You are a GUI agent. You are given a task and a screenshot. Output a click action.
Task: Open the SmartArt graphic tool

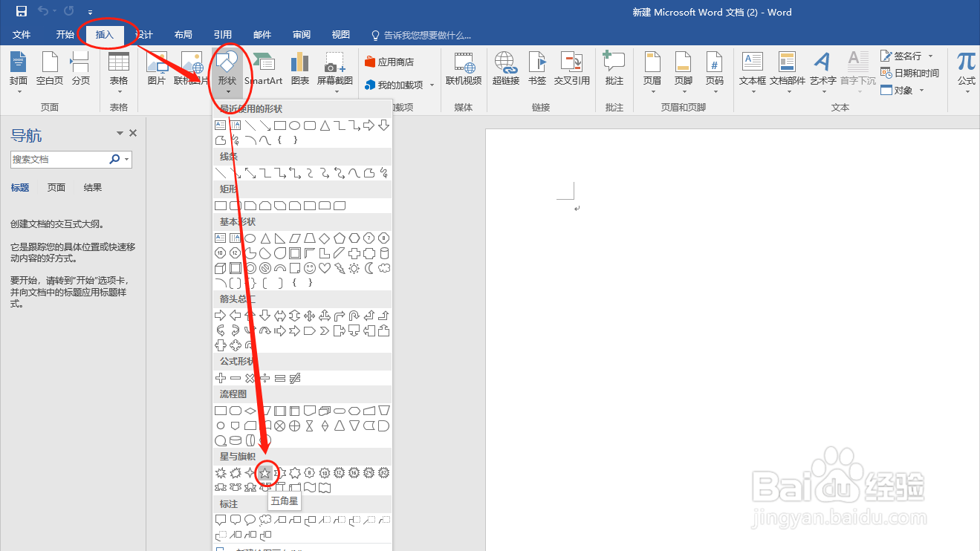[264, 70]
